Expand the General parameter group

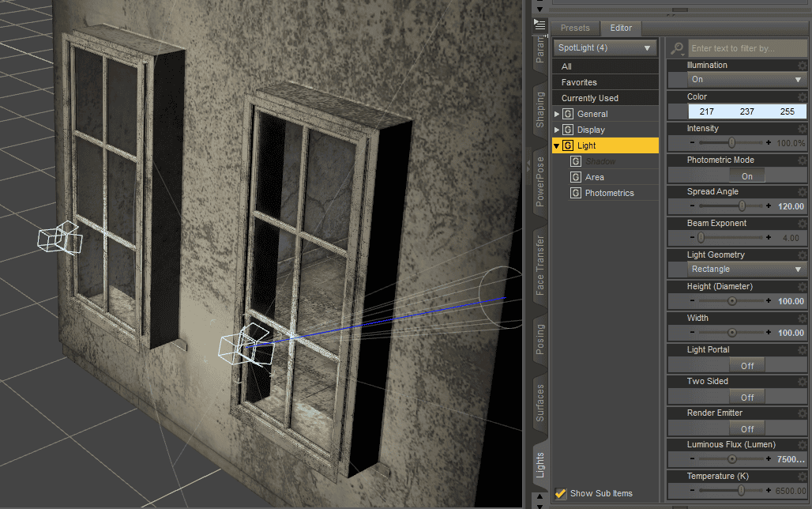[x=558, y=113]
